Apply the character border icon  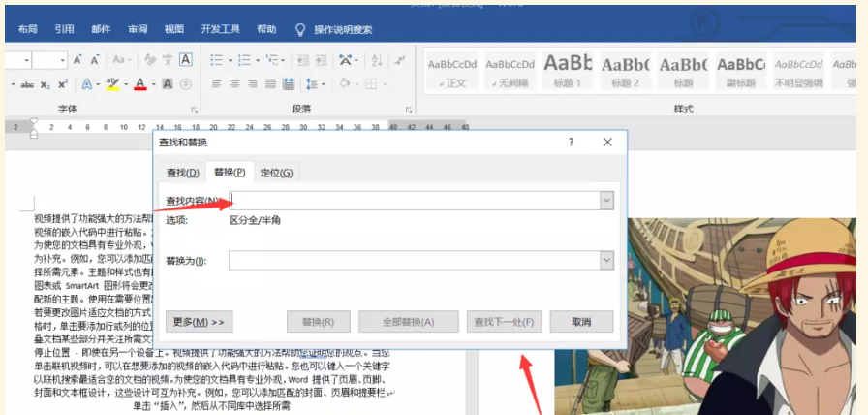[x=186, y=60]
